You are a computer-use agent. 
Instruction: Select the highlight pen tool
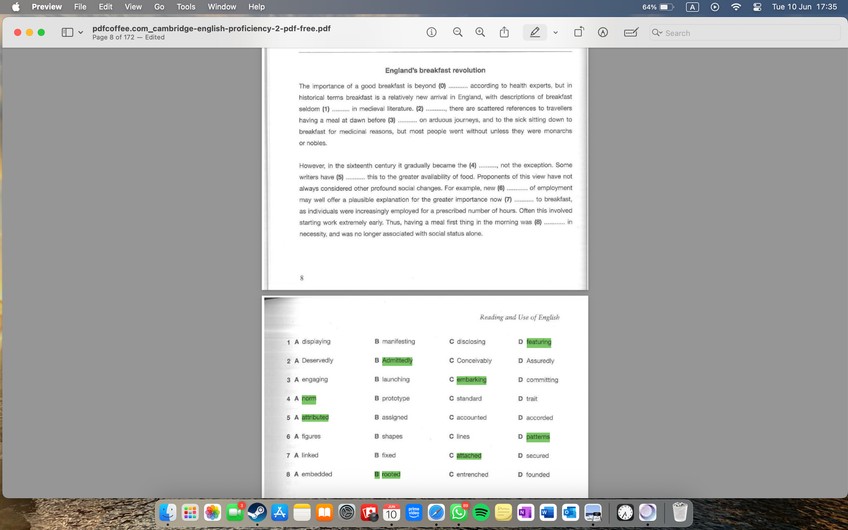[x=535, y=32]
